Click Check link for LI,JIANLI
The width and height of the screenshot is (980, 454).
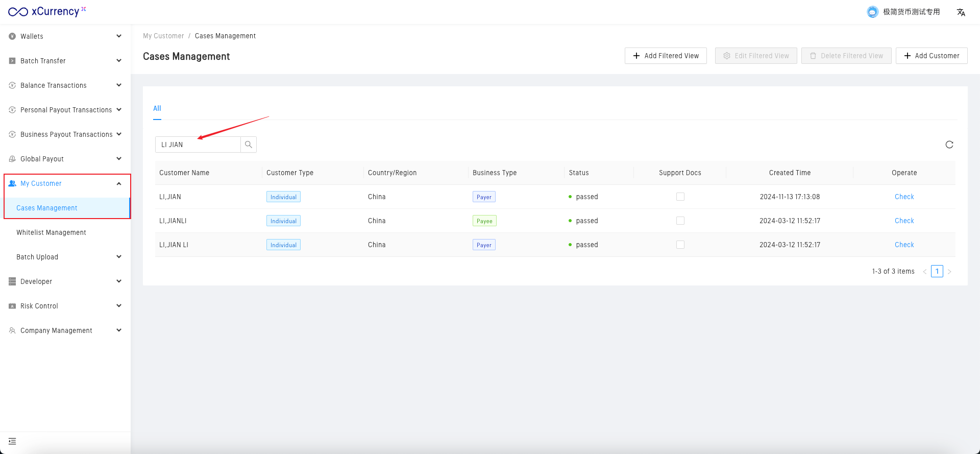904,221
